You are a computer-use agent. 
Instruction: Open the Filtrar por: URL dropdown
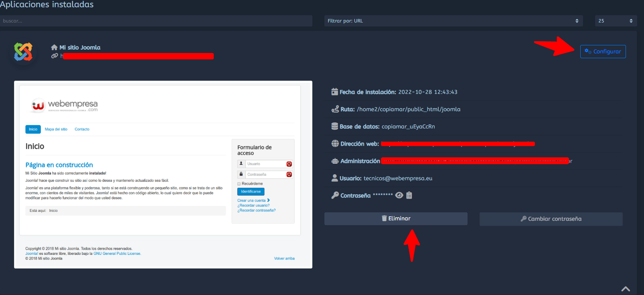point(454,21)
